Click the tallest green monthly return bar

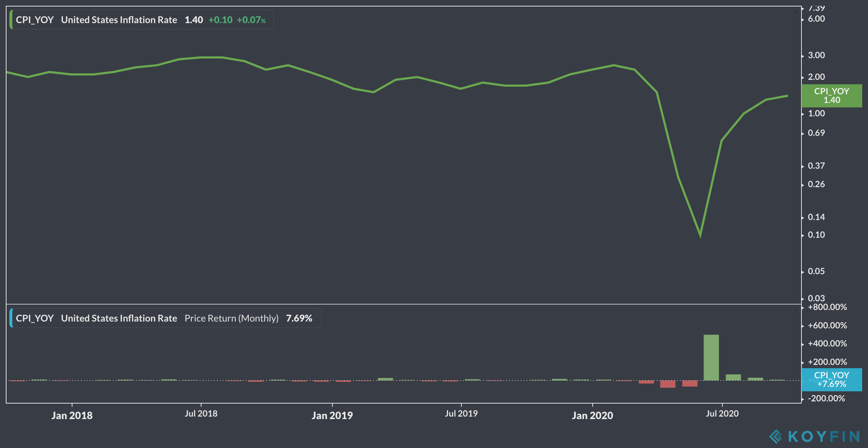[x=711, y=357]
